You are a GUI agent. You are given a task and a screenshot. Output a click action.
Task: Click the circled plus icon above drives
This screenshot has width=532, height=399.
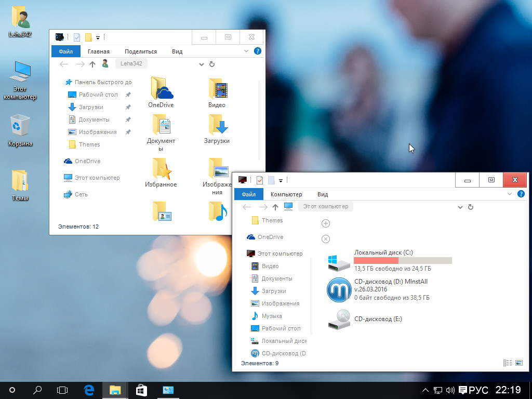[326, 223]
